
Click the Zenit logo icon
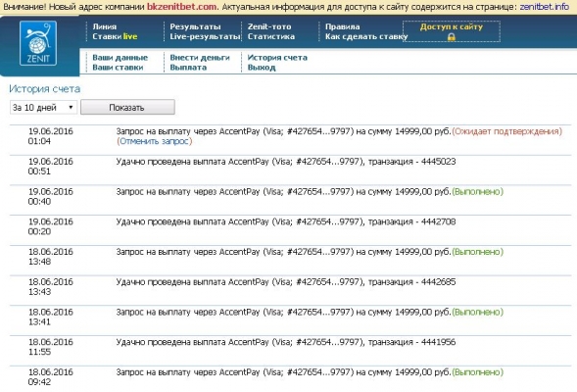click(38, 43)
